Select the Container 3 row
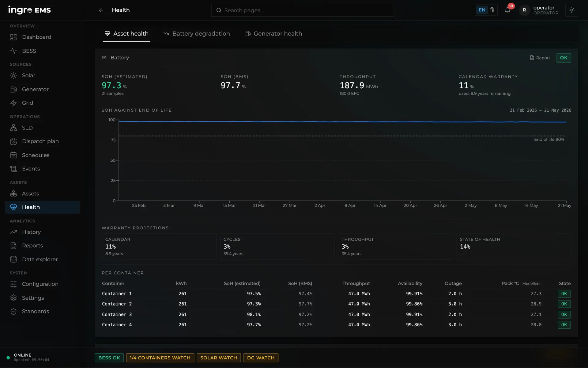The image size is (588, 368). click(x=336, y=315)
